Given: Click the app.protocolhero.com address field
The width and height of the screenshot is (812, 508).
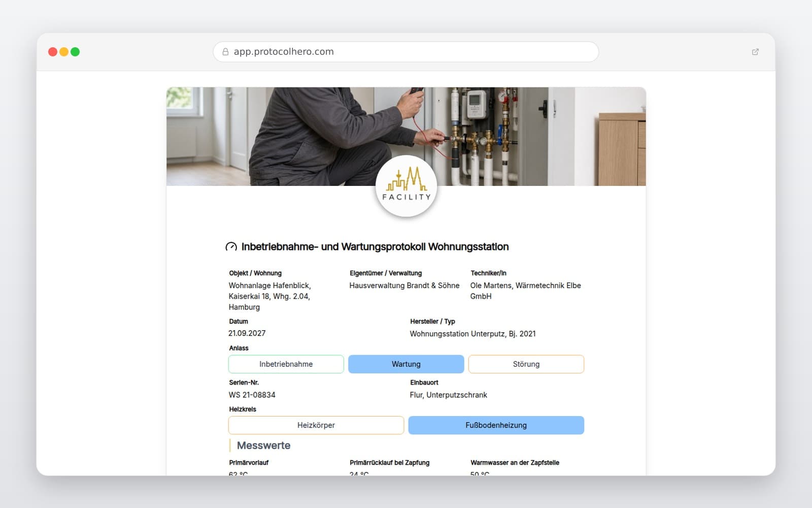Looking at the screenshot, I should [406, 52].
